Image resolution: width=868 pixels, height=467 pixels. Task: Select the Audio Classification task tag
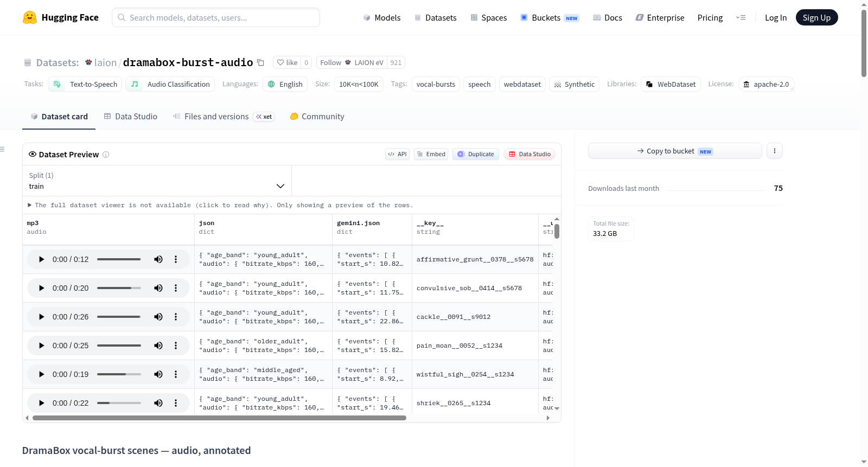[x=170, y=84]
